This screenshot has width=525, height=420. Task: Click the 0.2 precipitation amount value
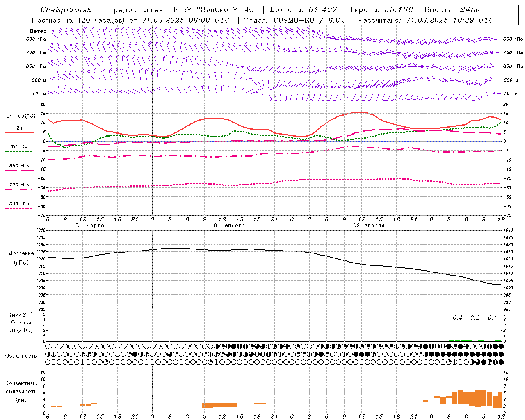(475, 318)
